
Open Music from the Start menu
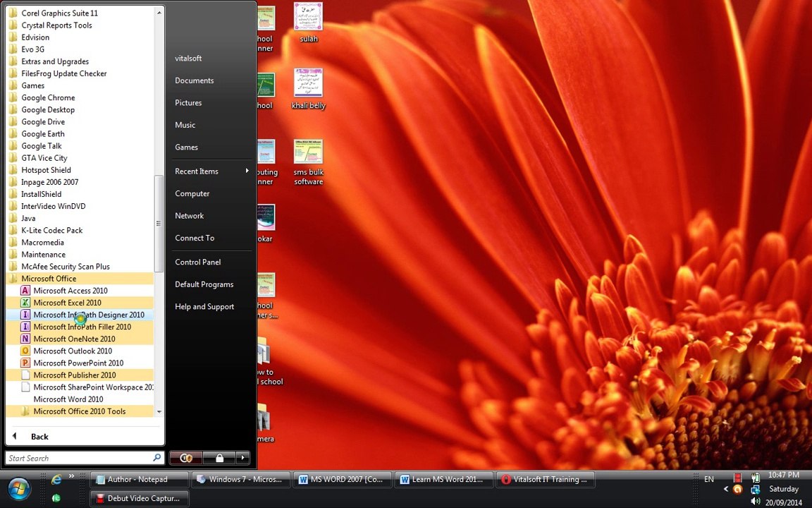click(185, 125)
